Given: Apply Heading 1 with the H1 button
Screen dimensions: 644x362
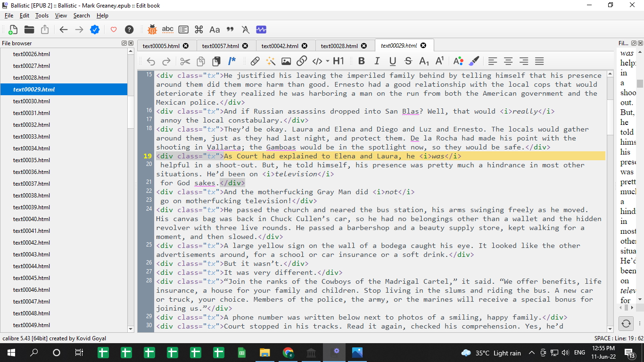Looking at the screenshot, I should tap(339, 61).
